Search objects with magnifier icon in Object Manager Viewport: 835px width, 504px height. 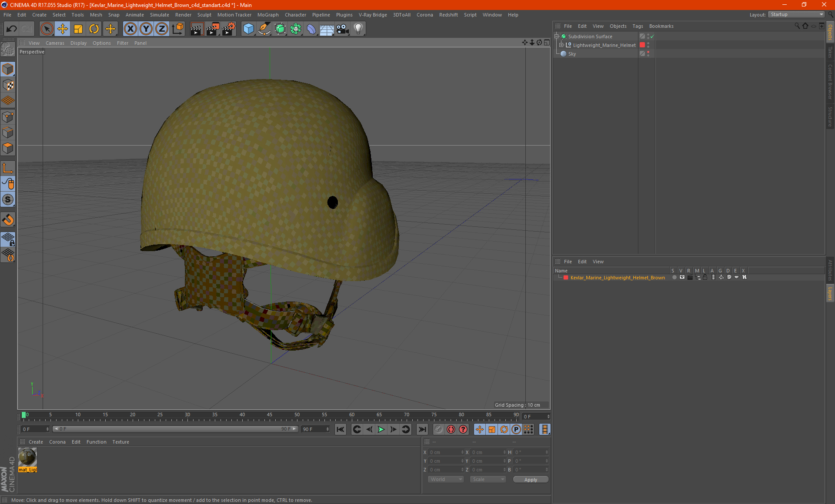click(797, 26)
